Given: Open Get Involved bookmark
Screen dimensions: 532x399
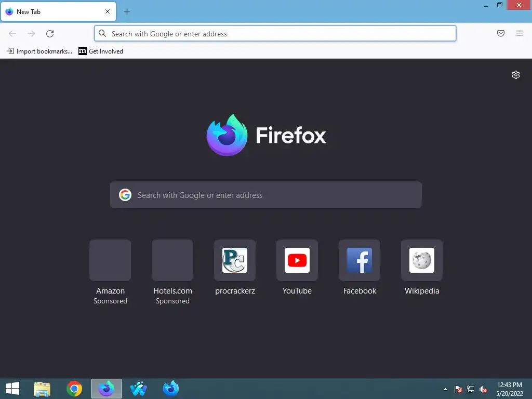Looking at the screenshot, I should (x=101, y=51).
